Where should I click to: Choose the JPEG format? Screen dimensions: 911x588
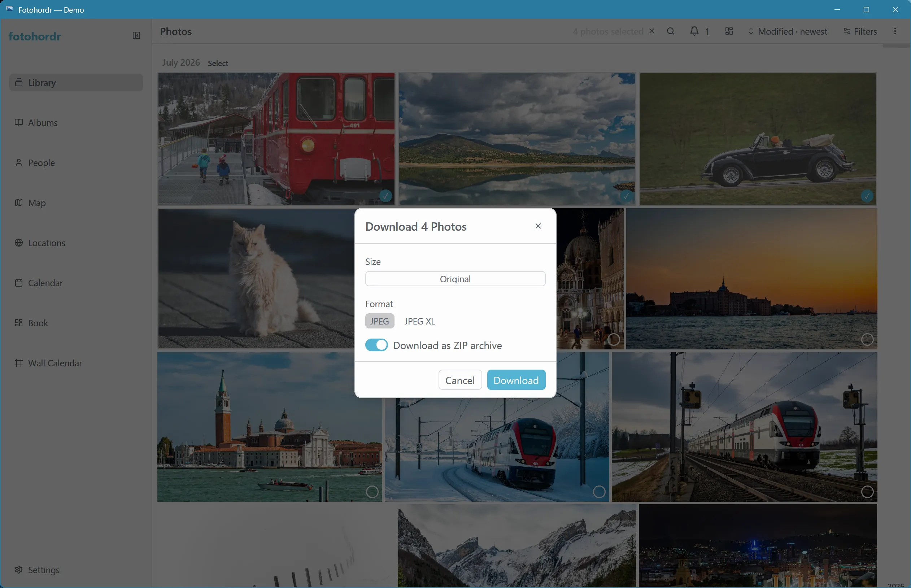pyautogui.click(x=379, y=321)
